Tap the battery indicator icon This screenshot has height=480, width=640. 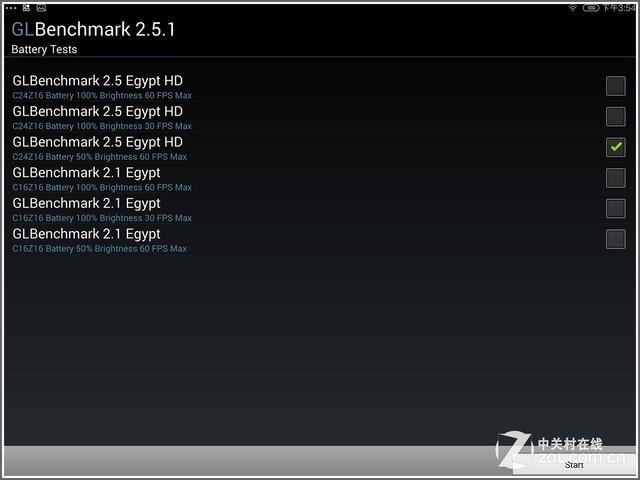(x=591, y=8)
